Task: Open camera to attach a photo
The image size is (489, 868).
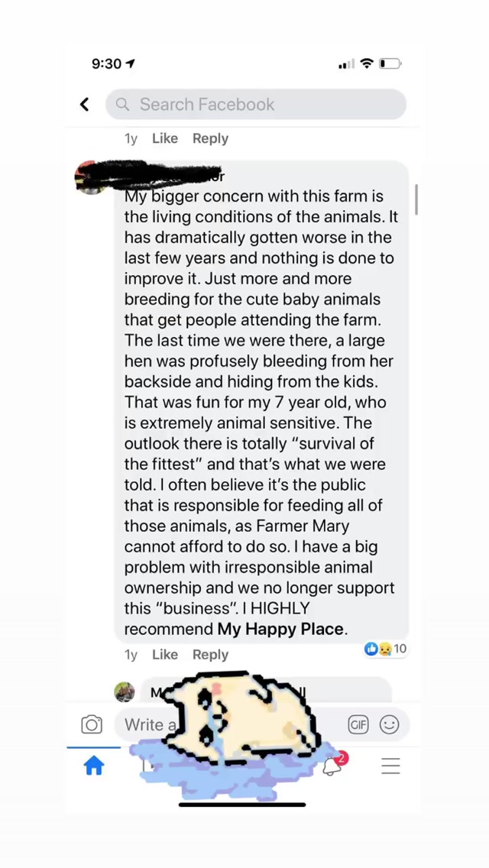Action: [x=92, y=724]
